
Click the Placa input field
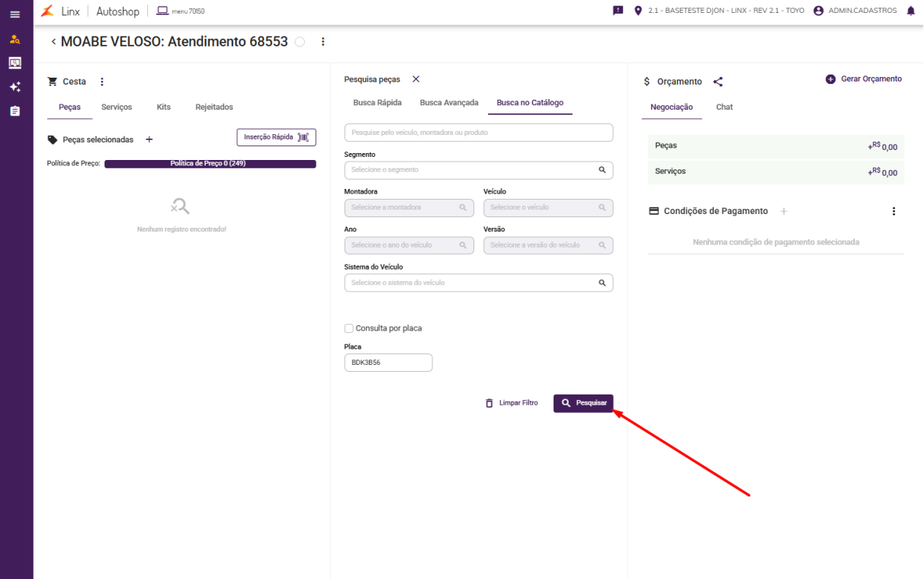click(x=388, y=363)
